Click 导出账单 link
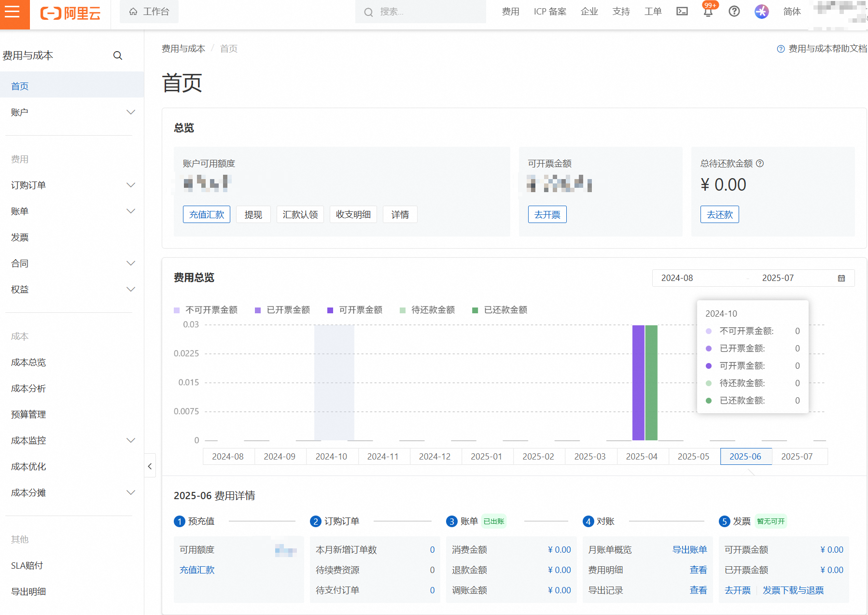The image size is (868, 615). pos(689,550)
